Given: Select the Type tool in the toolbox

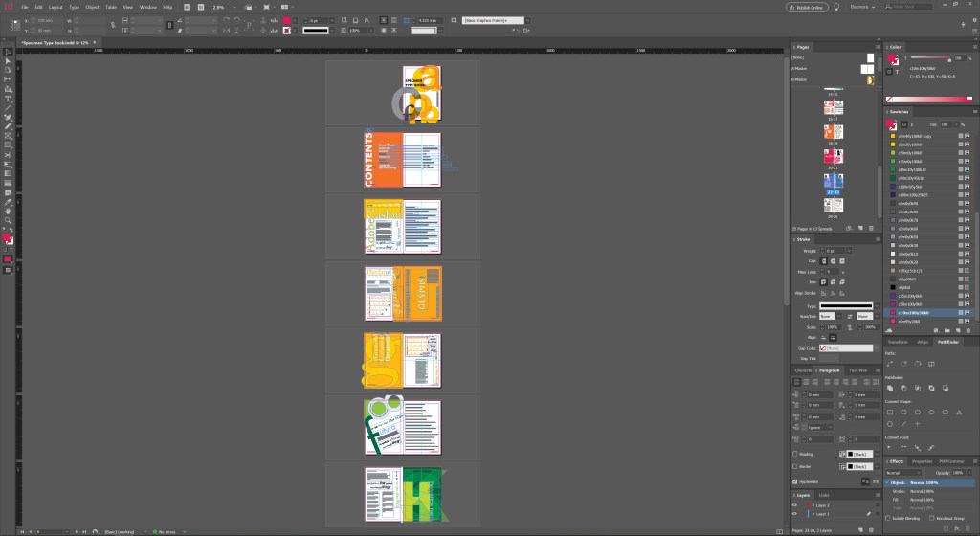Looking at the screenshot, I should 8,99.
